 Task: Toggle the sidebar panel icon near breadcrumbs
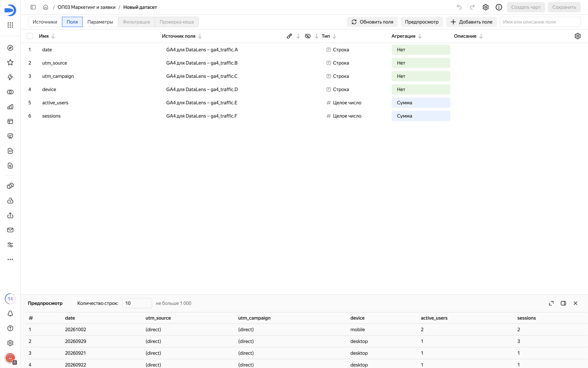tap(33, 7)
